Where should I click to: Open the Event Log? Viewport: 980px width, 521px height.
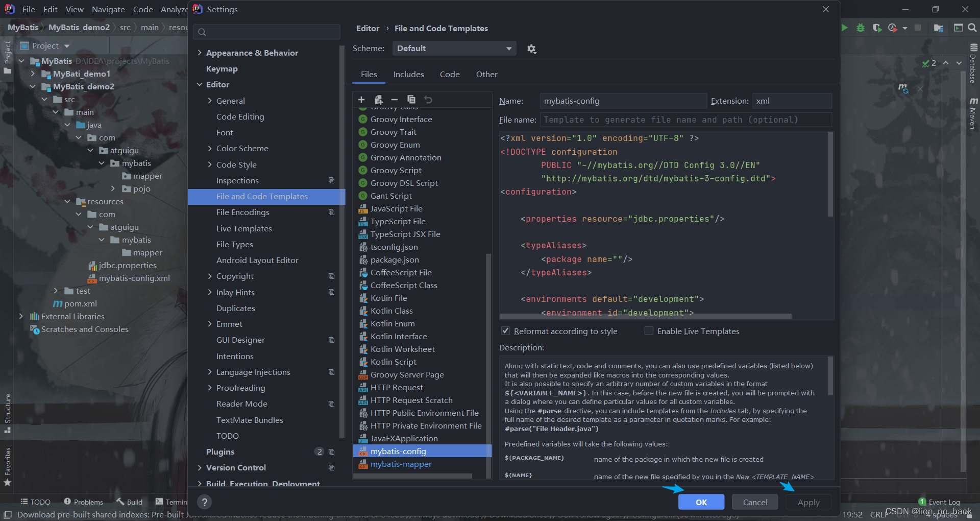click(939, 502)
